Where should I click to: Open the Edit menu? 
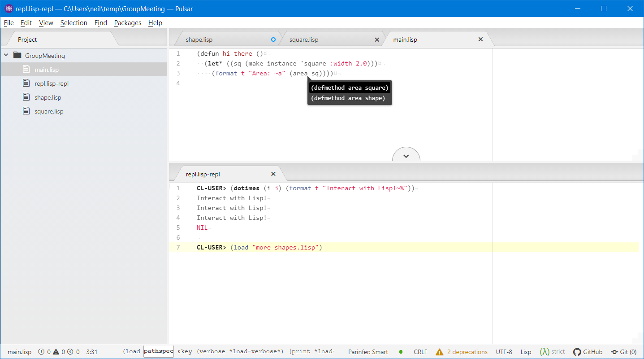pyautogui.click(x=26, y=23)
